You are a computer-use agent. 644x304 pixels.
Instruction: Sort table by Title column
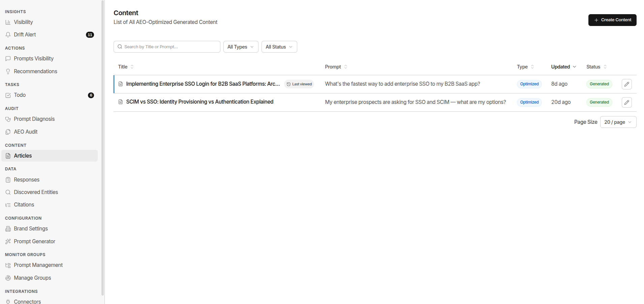[126, 67]
